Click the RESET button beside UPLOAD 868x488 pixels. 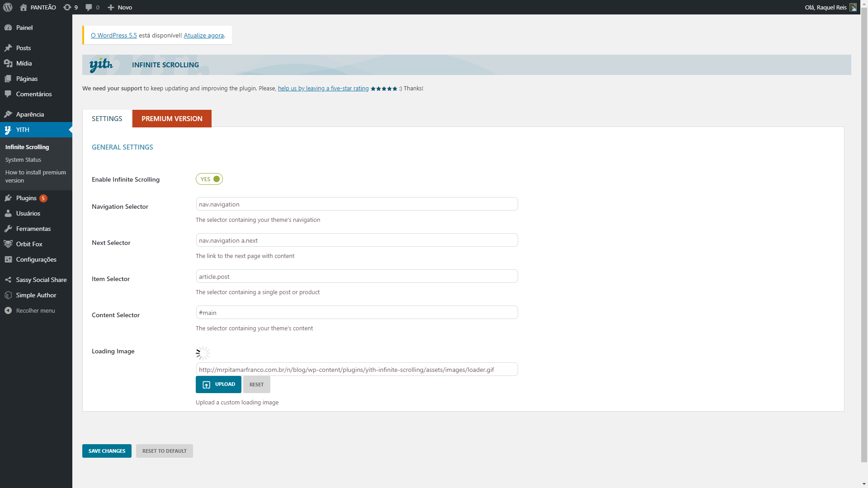coord(256,385)
